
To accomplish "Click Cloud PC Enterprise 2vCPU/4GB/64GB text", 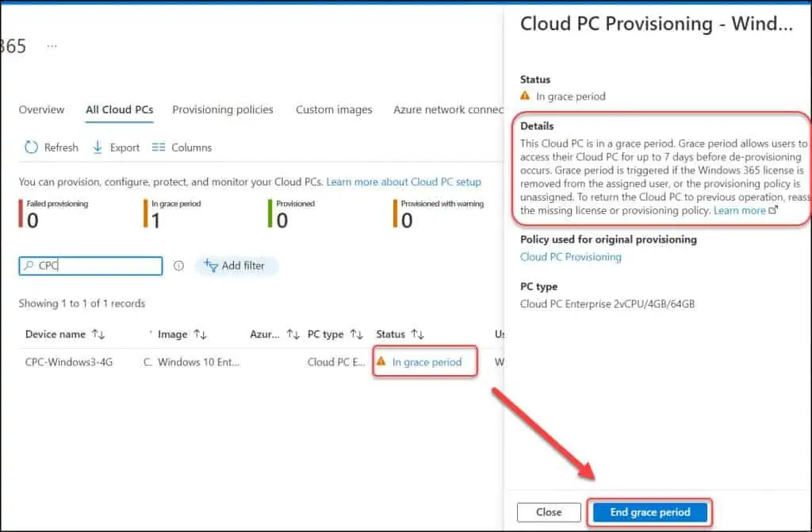I will tap(607, 304).
